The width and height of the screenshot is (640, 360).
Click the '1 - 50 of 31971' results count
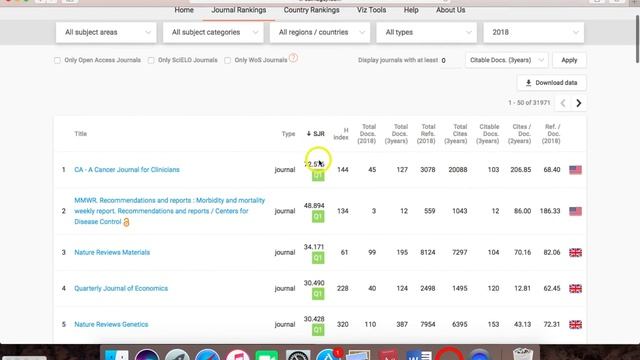coord(529,103)
